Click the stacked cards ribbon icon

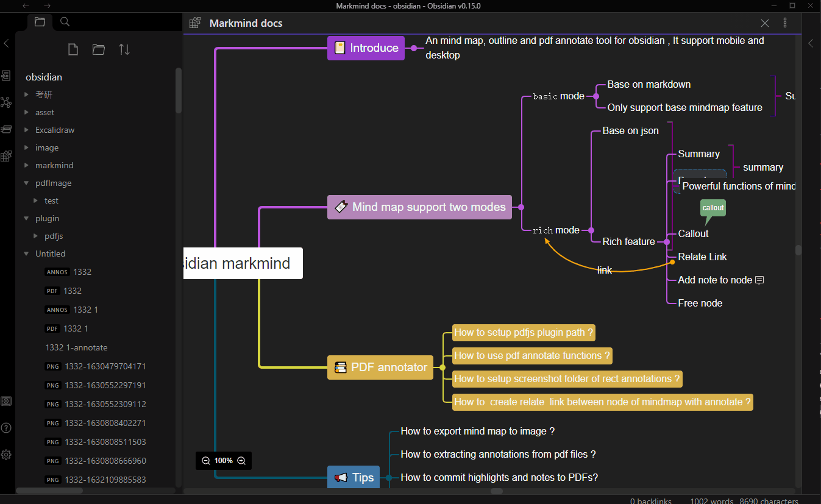pos(6,129)
